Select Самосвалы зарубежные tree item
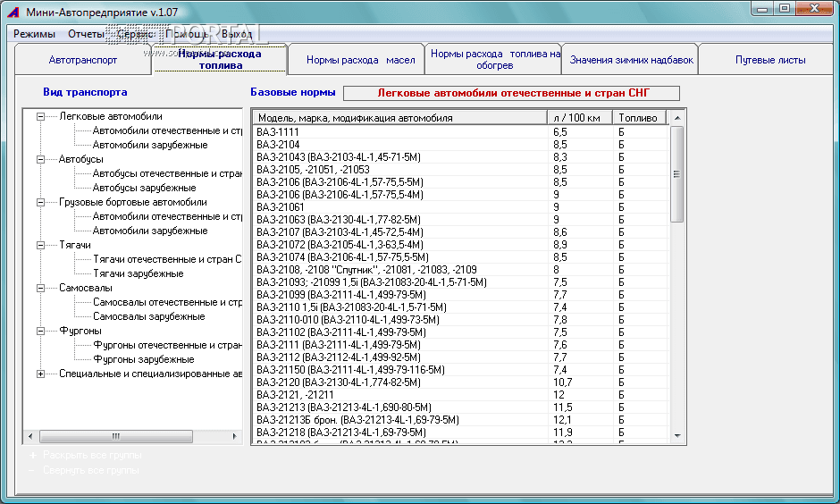Image resolution: width=840 pixels, height=504 pixels. (149, 316)
